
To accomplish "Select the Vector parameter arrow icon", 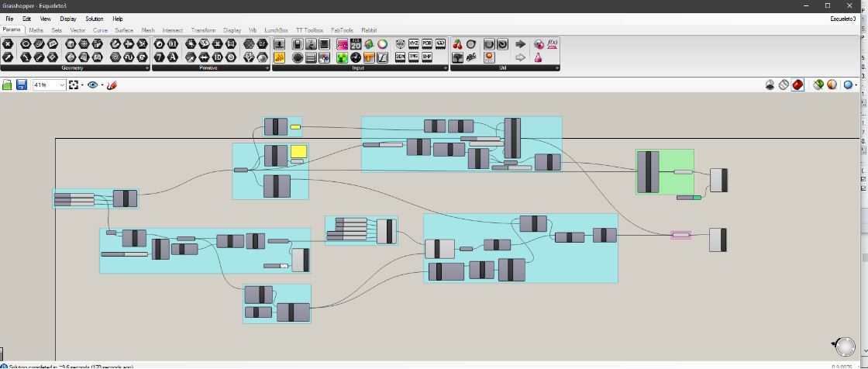I will tap(8, 57).
